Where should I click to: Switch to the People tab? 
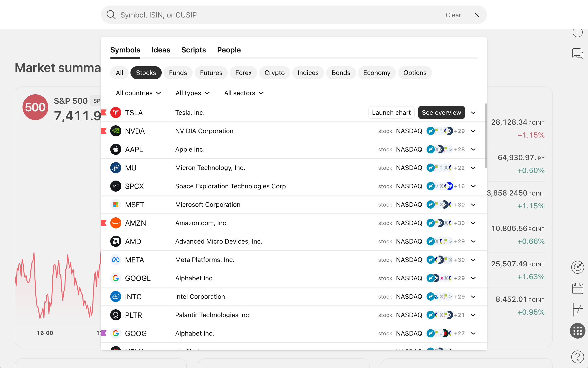(x=229, y=50)
